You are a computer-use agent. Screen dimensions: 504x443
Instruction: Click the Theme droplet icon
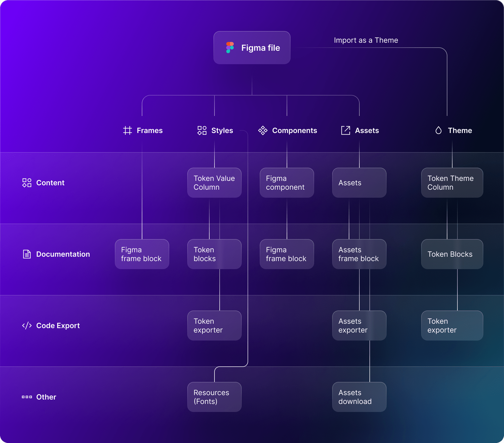pos(439,130)
